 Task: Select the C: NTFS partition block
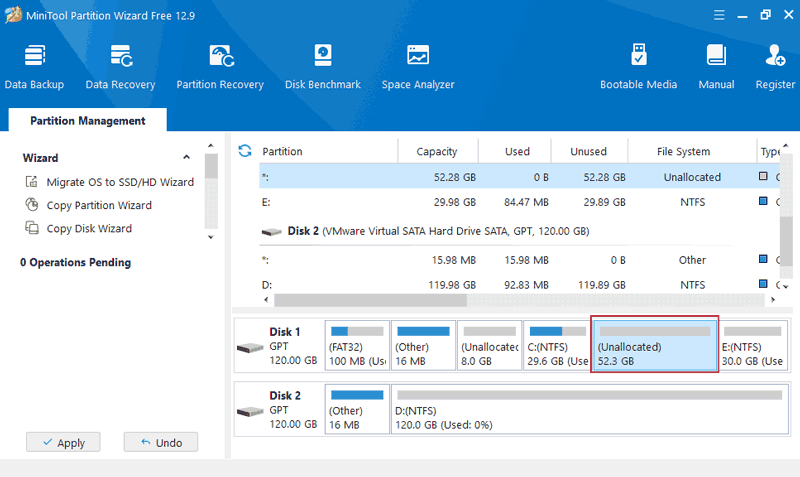coord(556,346)
